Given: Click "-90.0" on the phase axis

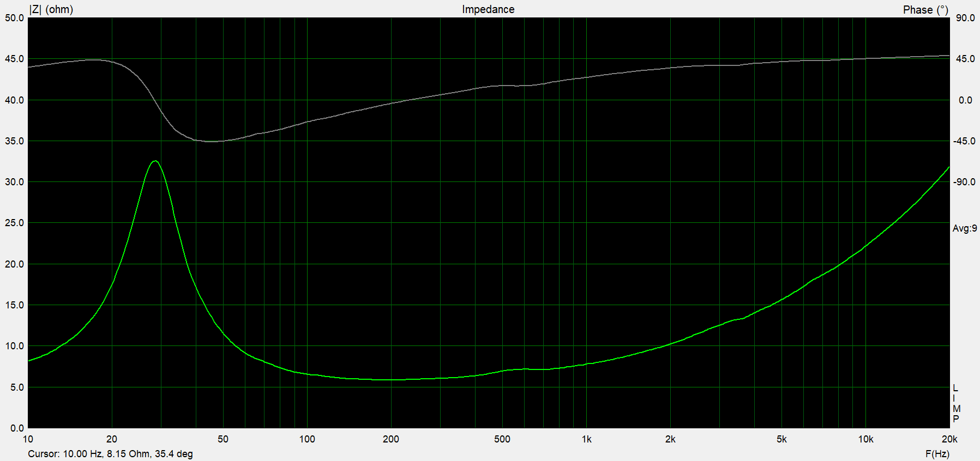Looking at the screenshot, I should [x=964, y=182].
